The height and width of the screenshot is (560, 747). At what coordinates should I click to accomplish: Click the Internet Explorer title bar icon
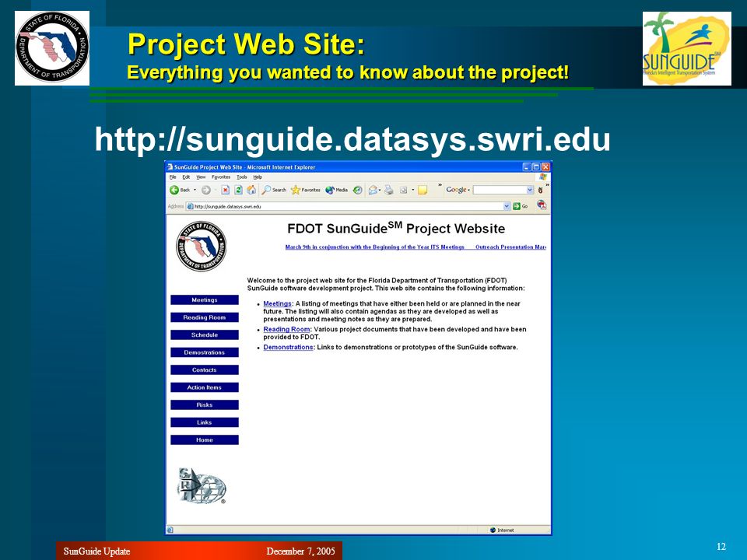170,167
